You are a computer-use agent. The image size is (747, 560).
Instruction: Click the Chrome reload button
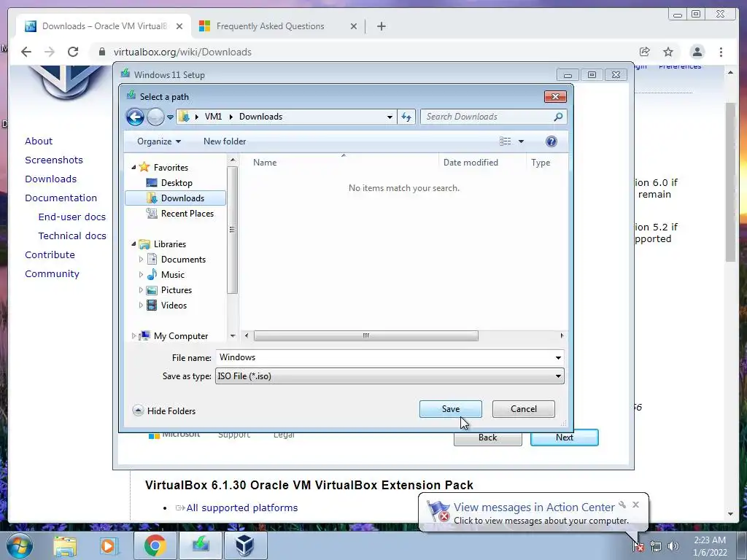pyautogui.click(x=73, y=52)
